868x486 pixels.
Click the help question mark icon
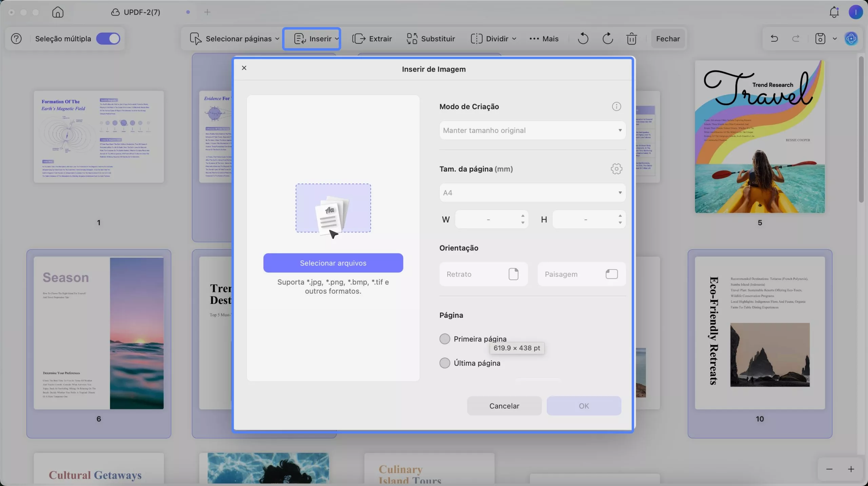[16, 39]
